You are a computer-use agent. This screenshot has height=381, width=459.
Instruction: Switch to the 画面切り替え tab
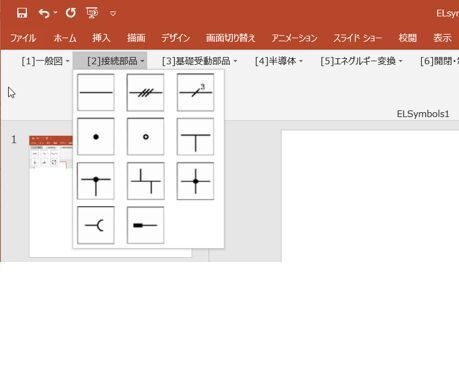click(x=230, y=38)
